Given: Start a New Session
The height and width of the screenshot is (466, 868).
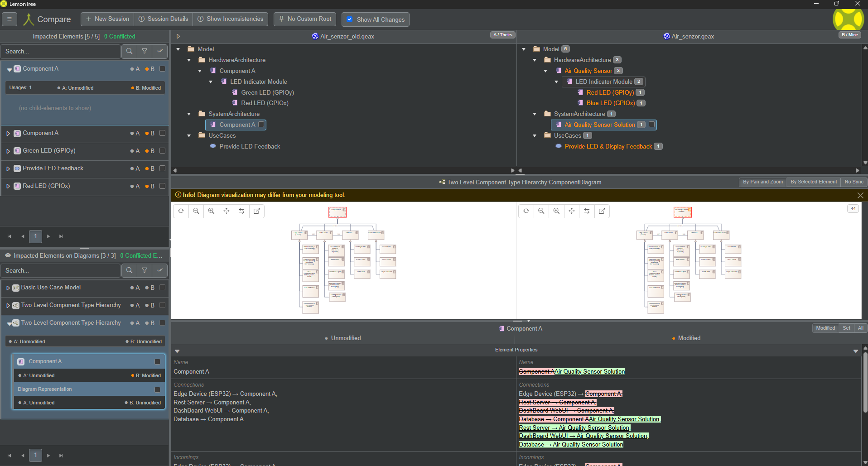Looking at the screenshot, I should pos(107,19).
